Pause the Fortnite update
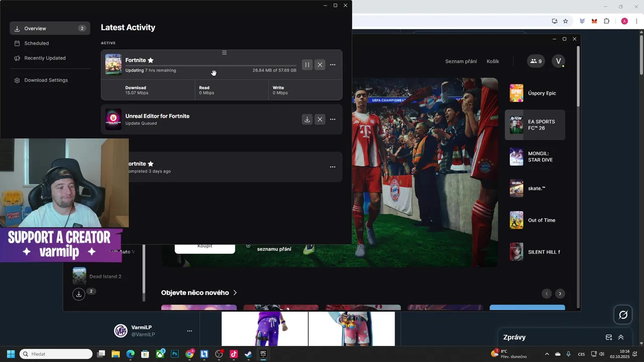Screen dimensions: 644x362 click(x=307, y=65)
